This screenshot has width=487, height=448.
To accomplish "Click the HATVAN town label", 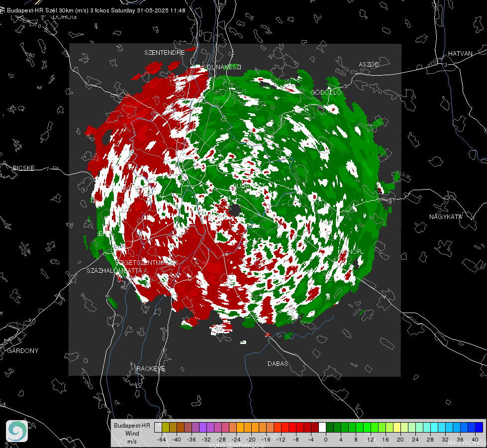I will pos(460,54).
